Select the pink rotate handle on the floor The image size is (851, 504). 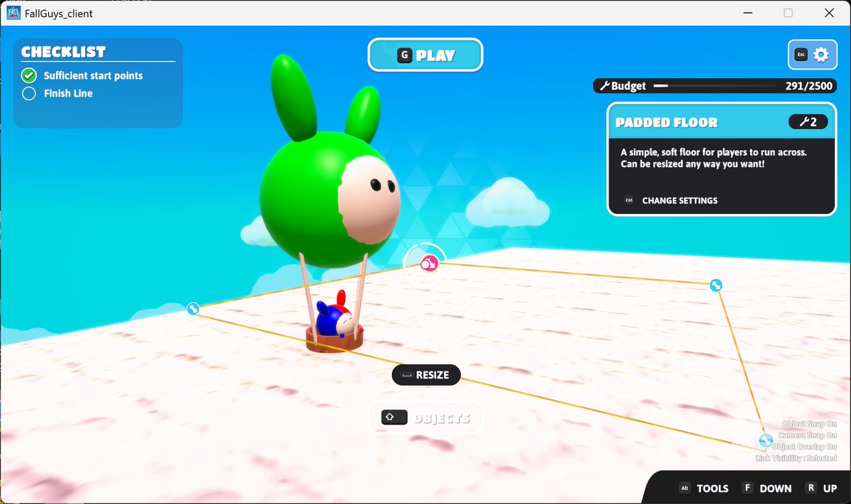pyautogui.click(x=429, y=264)
